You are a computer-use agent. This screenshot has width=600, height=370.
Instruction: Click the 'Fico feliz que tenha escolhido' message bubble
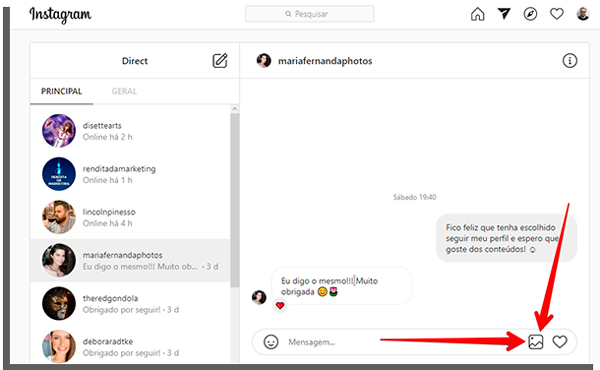[506, 238]
